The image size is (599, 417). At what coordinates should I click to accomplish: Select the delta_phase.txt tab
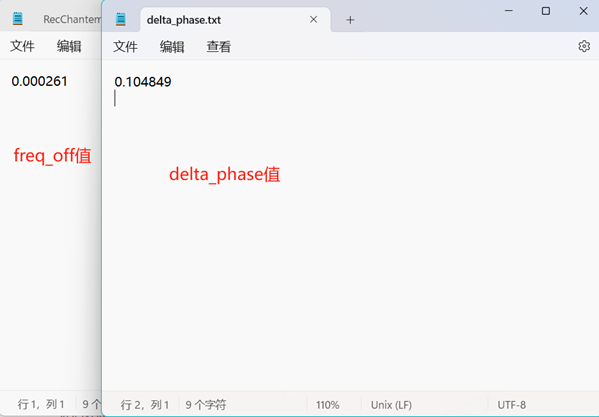tap(235, 19)
